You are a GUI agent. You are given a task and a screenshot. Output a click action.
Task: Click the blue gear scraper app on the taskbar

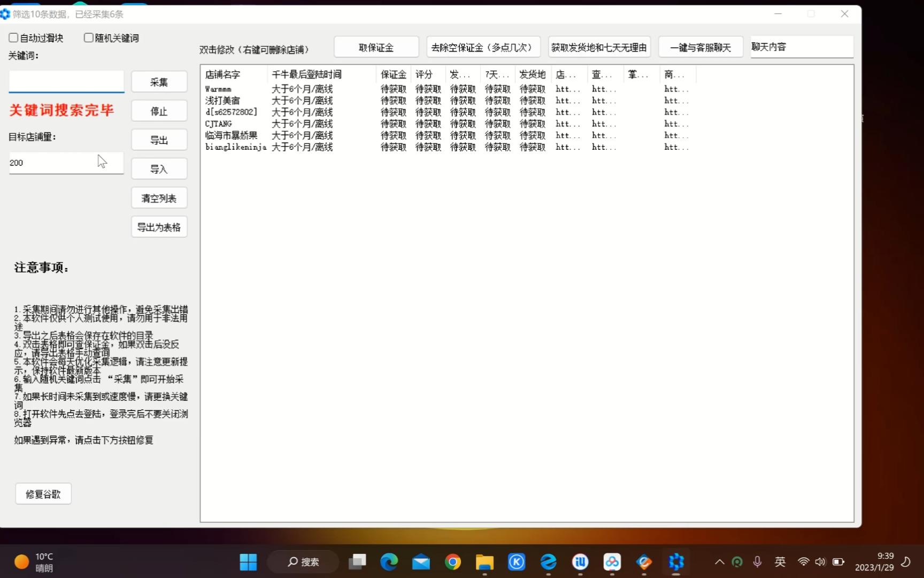[x=676, y=562]
